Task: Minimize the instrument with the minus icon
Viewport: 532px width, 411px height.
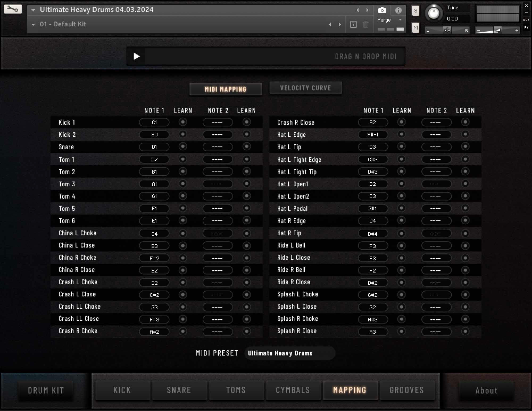Action: 526,12
